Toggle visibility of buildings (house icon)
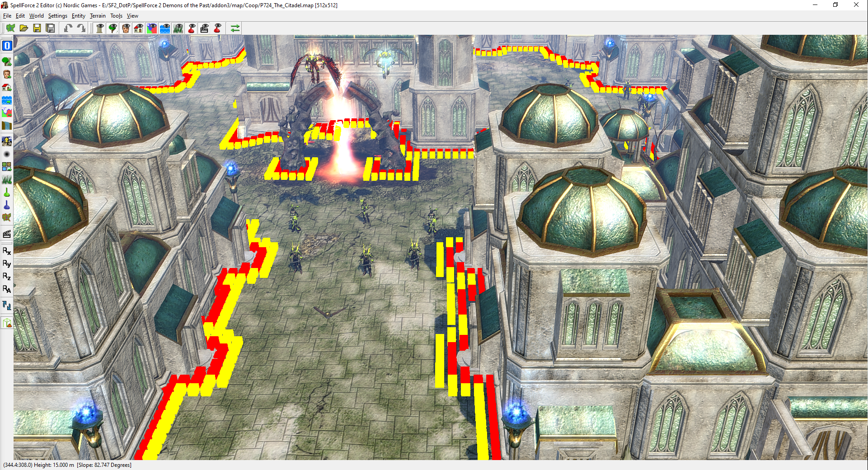This screenshot has width=868, height=470. (x=139, y=28)
